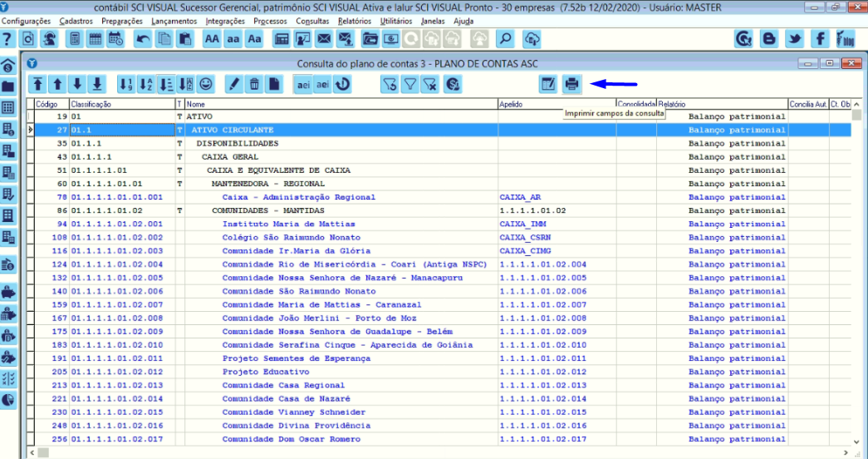868x459 pixels.
Task: Click the smiley face toolbar icon
Action: (x=205, y=83)
